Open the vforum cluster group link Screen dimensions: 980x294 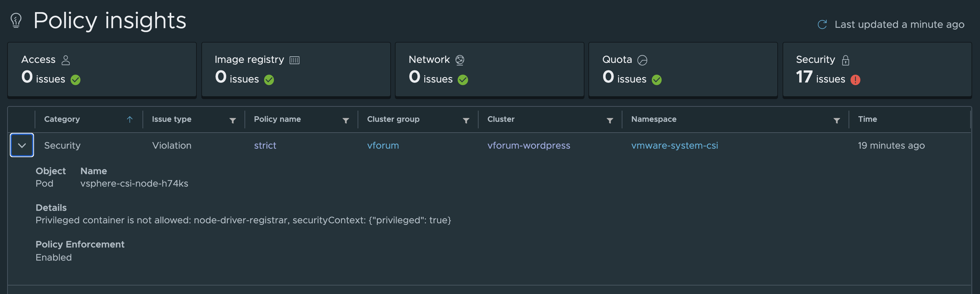[383, 145]
